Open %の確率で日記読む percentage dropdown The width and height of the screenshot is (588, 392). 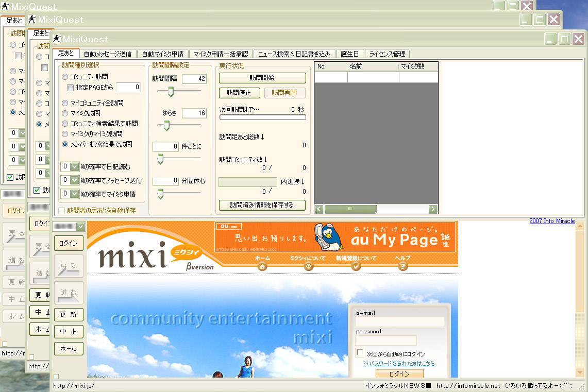75,166
